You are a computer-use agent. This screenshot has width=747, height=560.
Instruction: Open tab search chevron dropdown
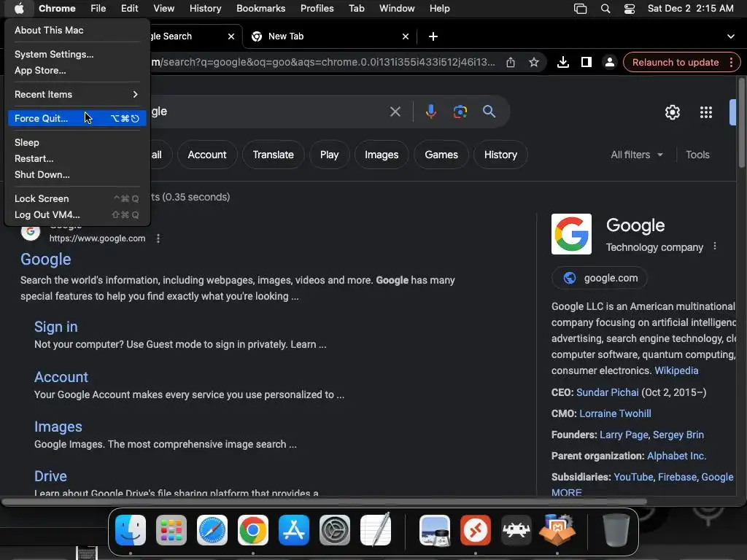pos(730,36)
